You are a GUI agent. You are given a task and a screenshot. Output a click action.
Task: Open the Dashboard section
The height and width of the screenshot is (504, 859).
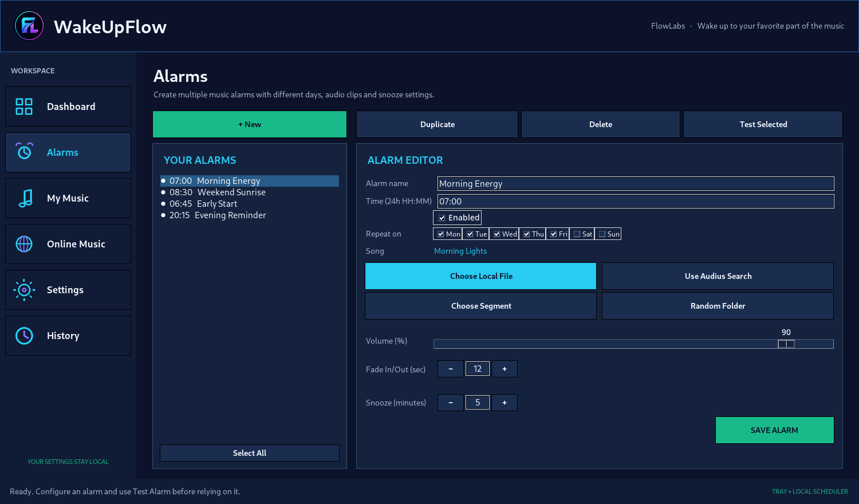pyautogui.click(x=68, y=107)
